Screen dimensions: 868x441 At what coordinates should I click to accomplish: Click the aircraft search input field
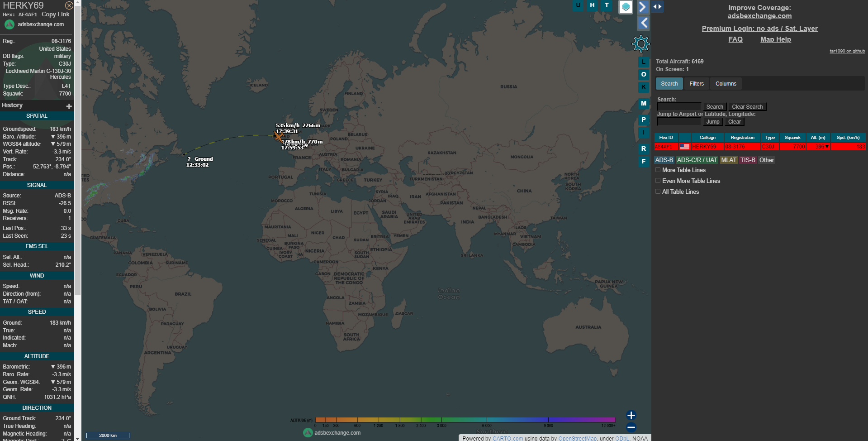(x=679, y=107)
